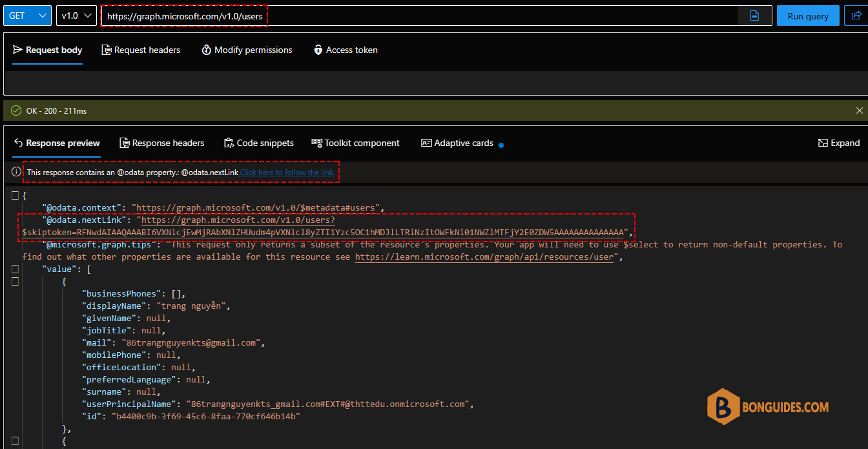Collapse the root JSON object fold marker
868x449 pixels.
pos(15,196)
